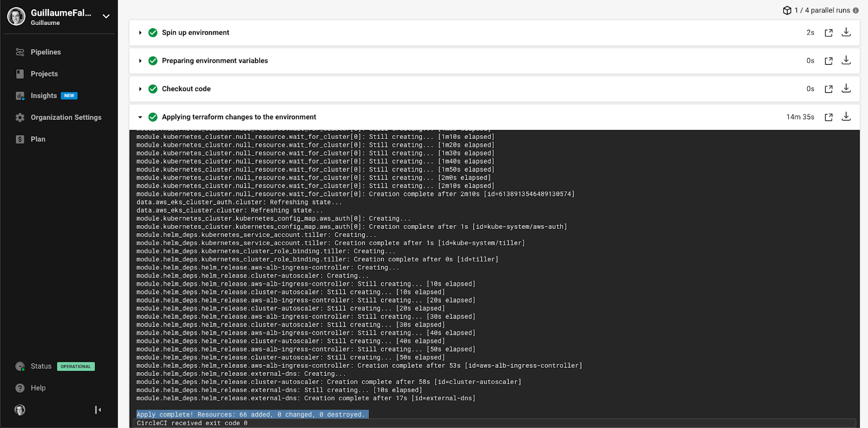Open Preparing environment variables output in new tab
This screenshot has height=428, width=868.
coord(828,61)
